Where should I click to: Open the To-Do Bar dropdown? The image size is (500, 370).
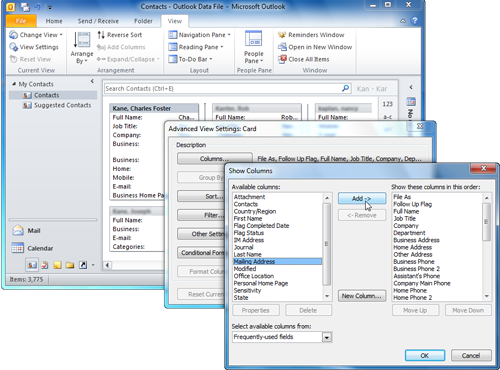click(190, 59)
